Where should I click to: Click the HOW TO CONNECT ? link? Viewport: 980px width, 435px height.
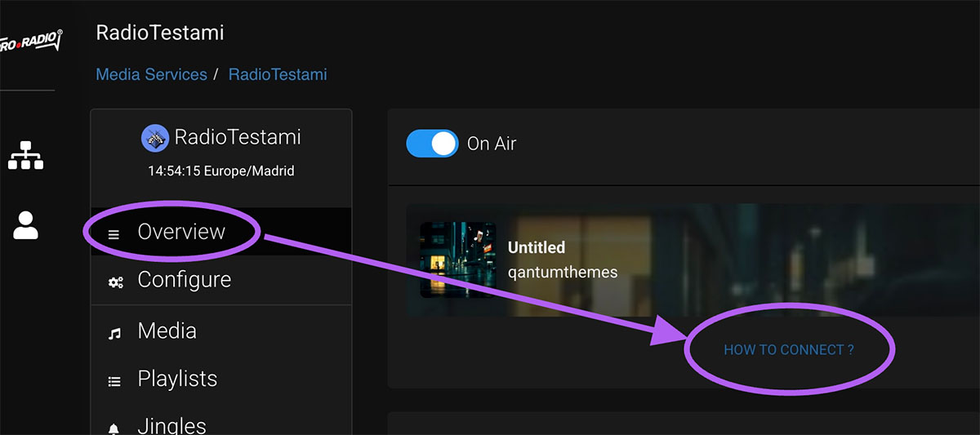(x=789, y=350)
